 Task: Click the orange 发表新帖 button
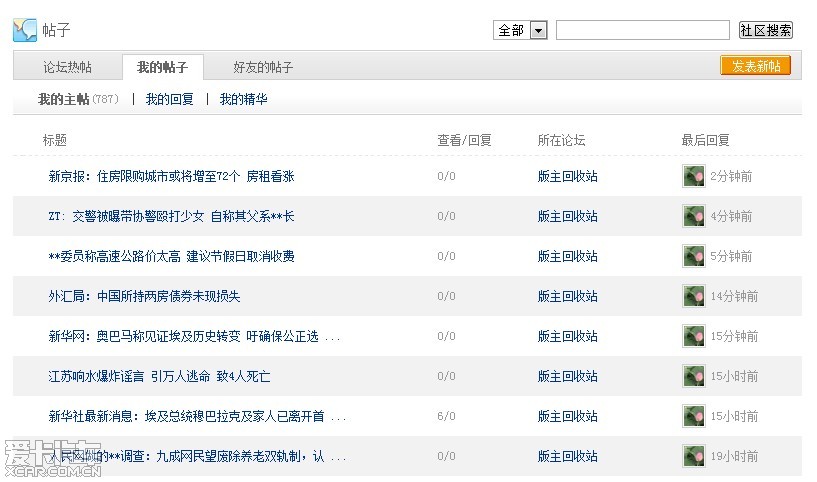pyautogui.click(x=755, y=66)
